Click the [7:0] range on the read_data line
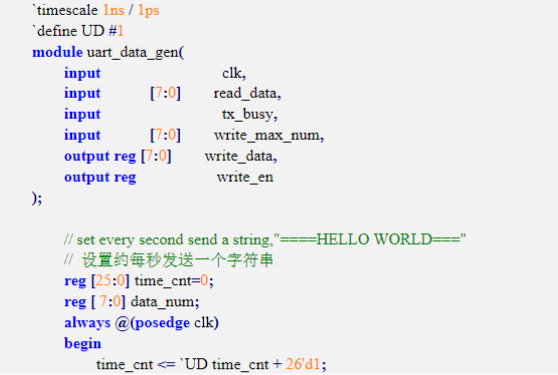Image resolution: width=558 pixels, height=375 pixels. [165, 94]
